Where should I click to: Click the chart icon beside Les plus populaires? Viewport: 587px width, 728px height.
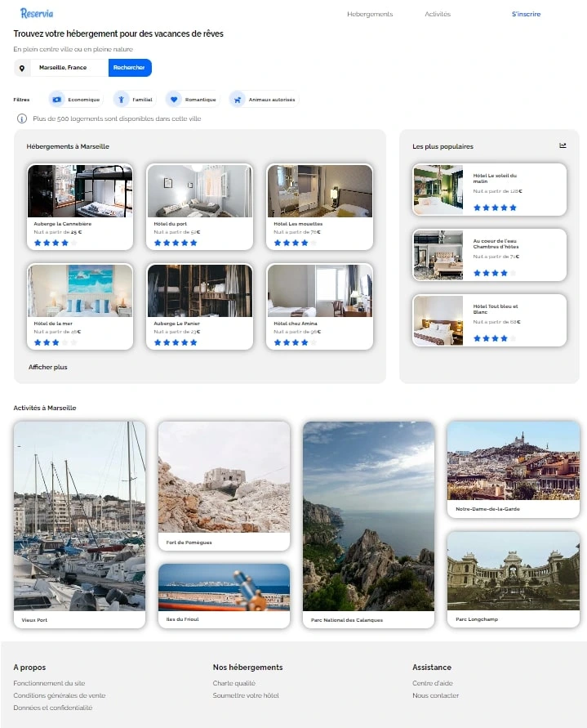(563, 145)
